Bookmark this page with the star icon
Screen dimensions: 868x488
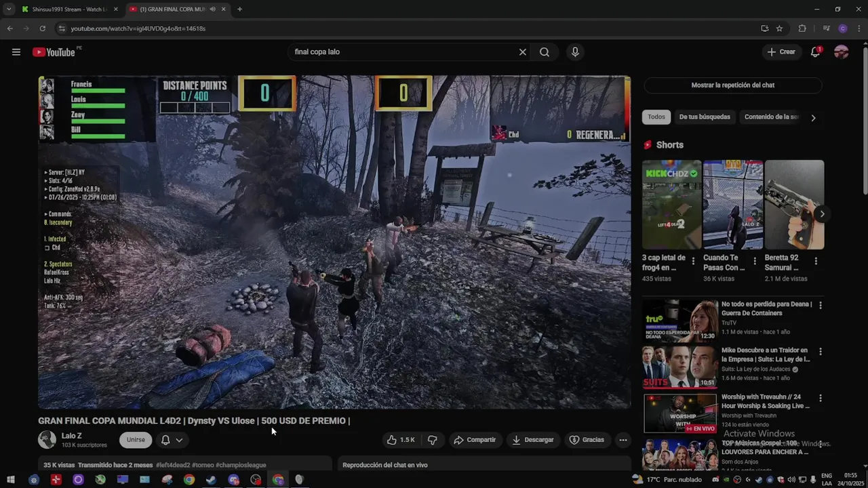(780, 28)
